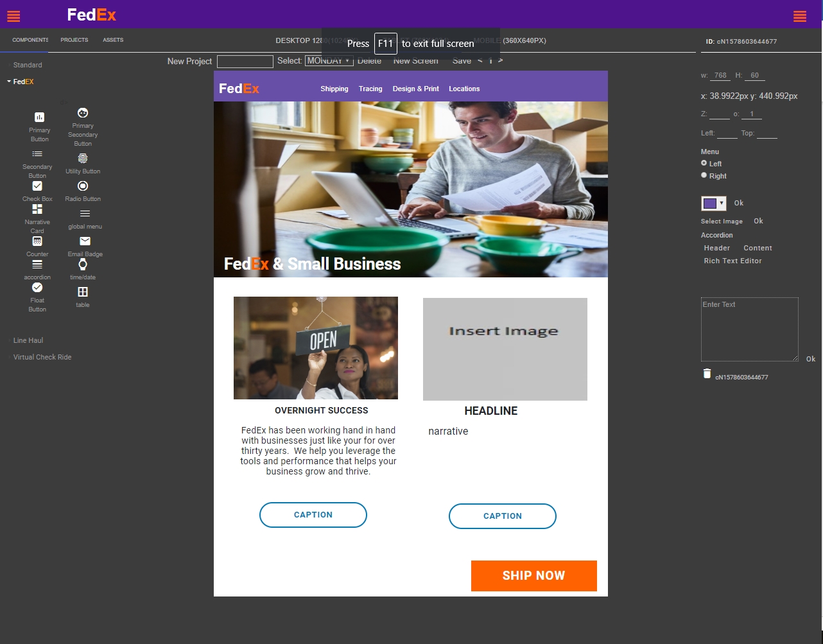The image size is (823, 644).
Task: Click the opacity o input field
Action: point(752,114)
